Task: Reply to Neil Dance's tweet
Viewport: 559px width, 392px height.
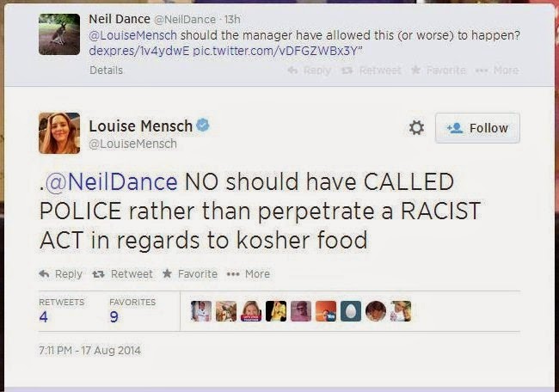Action: click(310, 70)
